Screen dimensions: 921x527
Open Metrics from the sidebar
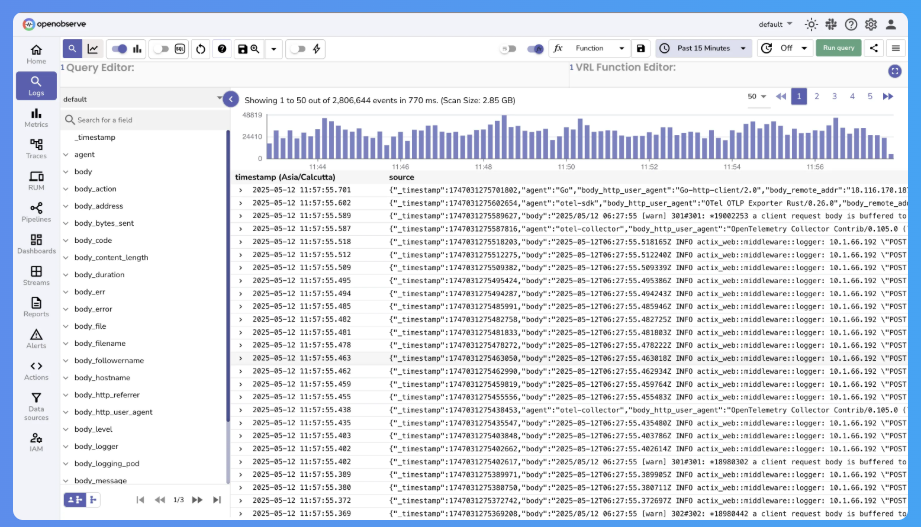36,118
